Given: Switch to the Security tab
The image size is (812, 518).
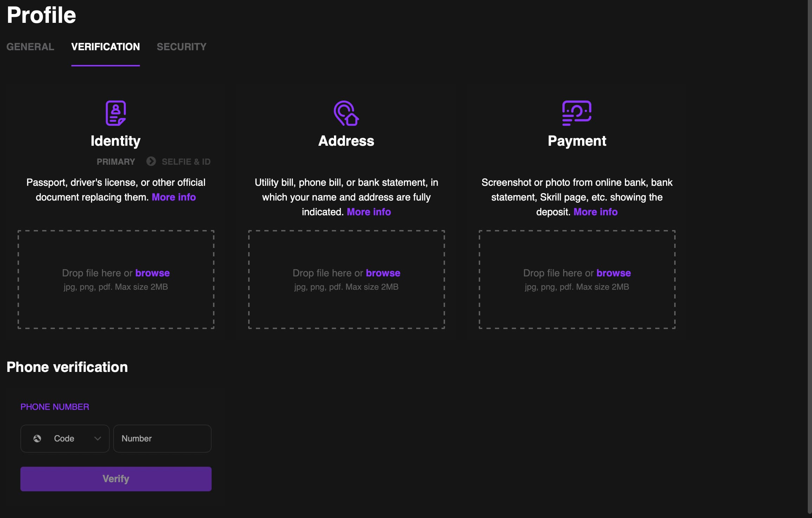Looking at the screenshot, I should tap(181, 47).
